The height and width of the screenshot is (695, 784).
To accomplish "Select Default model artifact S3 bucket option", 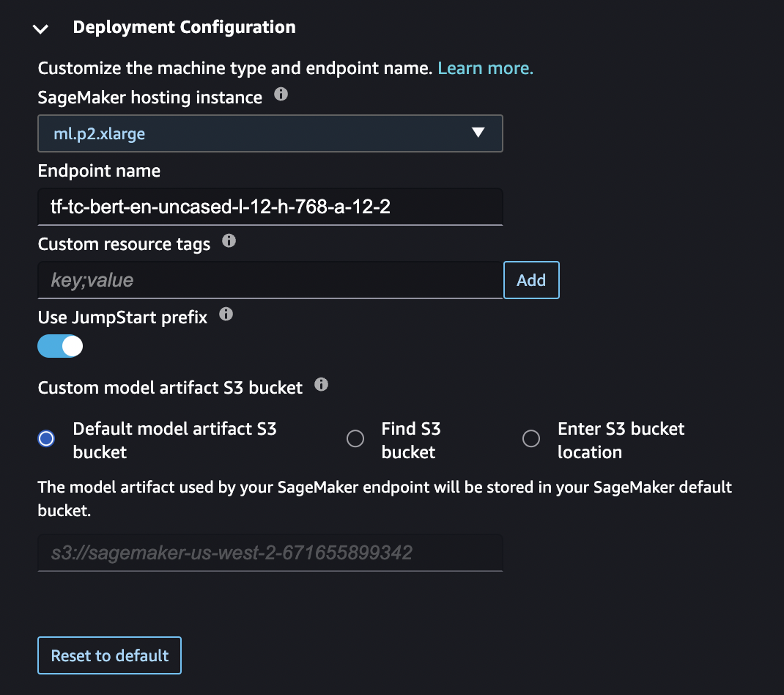I will (45, 438).
